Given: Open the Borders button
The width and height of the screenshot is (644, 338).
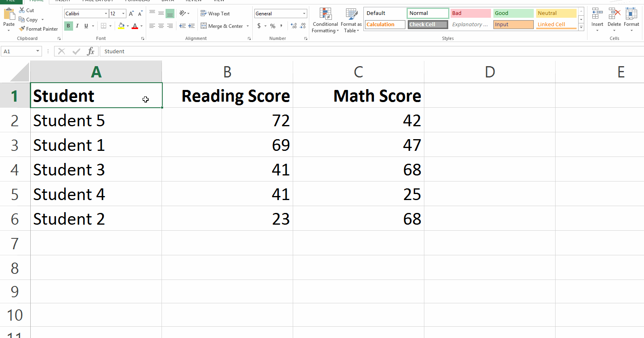Looking at the screenshot, I should (104, 26).
